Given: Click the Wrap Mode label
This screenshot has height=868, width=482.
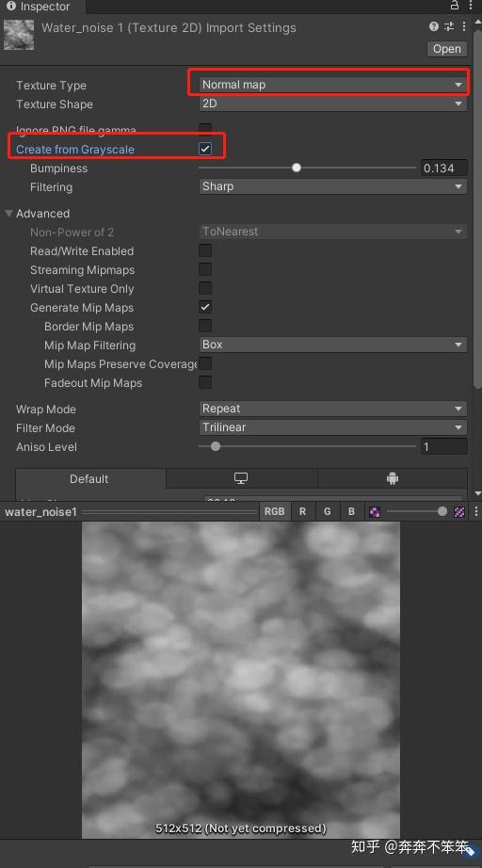Looking at the screenshot, I should point(46,410).
